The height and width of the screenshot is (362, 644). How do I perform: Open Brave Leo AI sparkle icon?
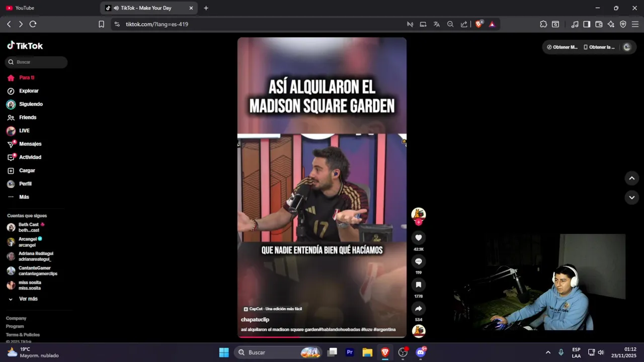click(x=611, y=24)
